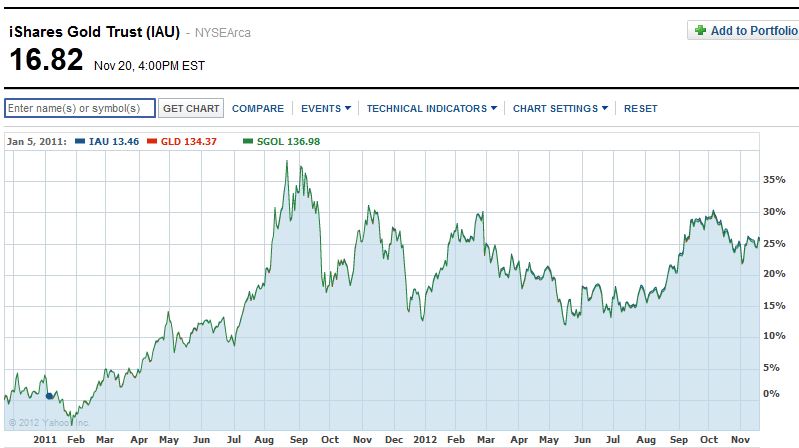Click the 20% axis label
Viewport: 799px width, 448px height.
774,274
